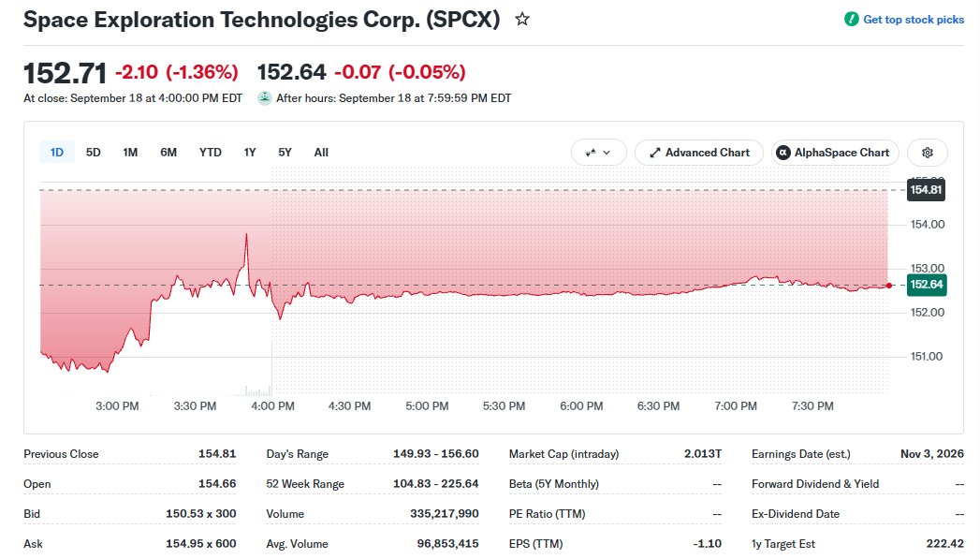Click the 154.81 previous close chart label

[x=926, y=189]
